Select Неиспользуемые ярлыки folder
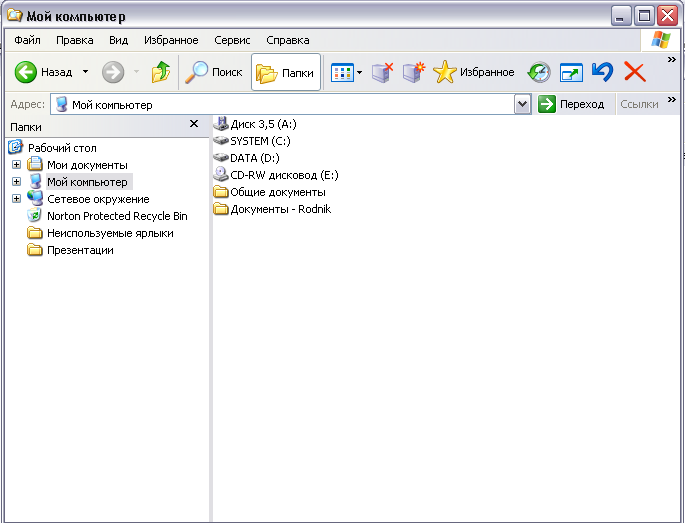The height and width of the screenshot is (523, 685). pyautogui.click(x=110, y=233)
